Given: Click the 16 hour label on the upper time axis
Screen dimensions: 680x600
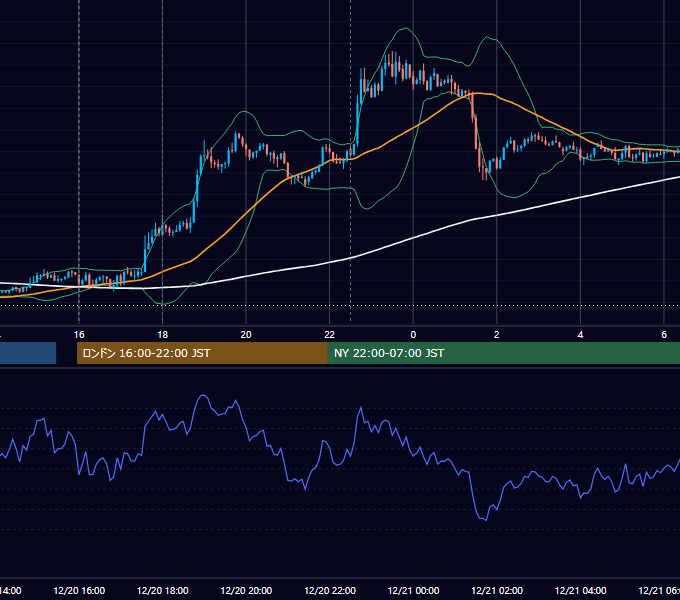Looking at the screenshot, I should coord(79,335).
